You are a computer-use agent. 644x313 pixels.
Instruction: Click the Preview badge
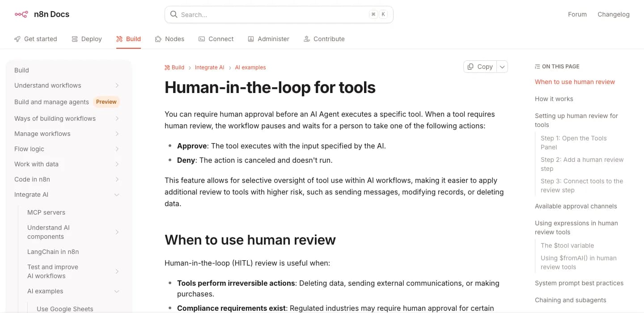click(106, 102)
